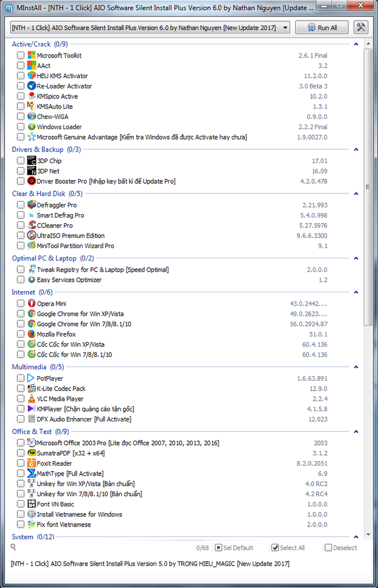
Task: Click the UltraISO Premium Edition icon
Action: 32,235
